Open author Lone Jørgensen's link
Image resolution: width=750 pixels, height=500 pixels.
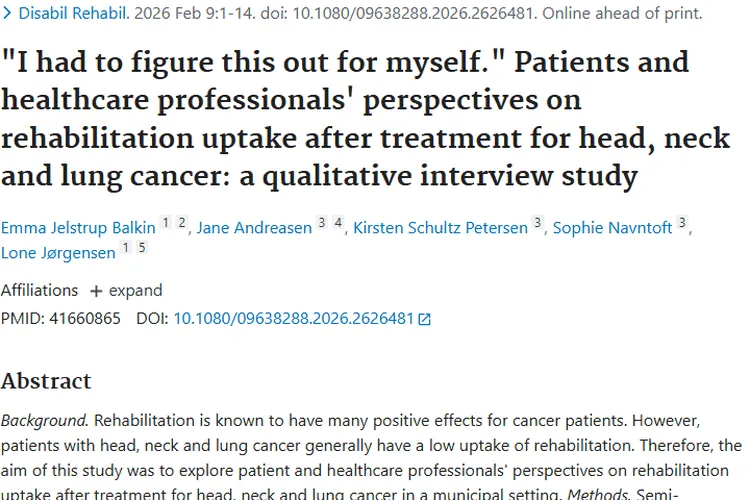pyautogui.click(x=58, y=253)
